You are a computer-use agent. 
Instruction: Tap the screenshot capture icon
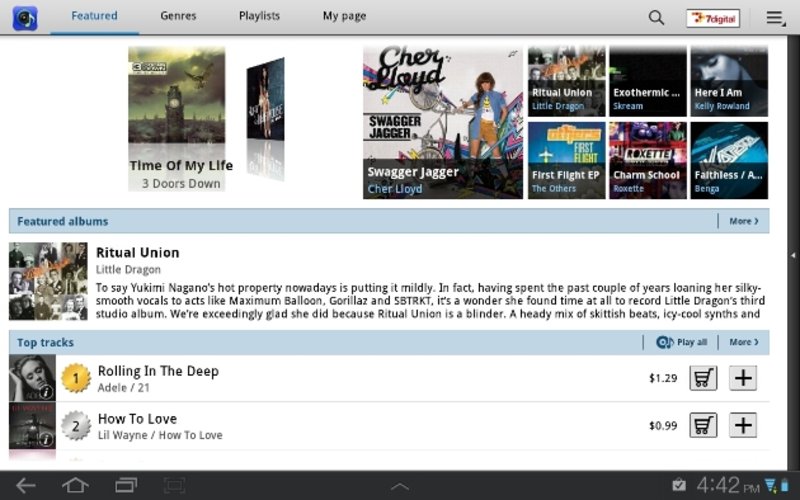coord(174,485)
